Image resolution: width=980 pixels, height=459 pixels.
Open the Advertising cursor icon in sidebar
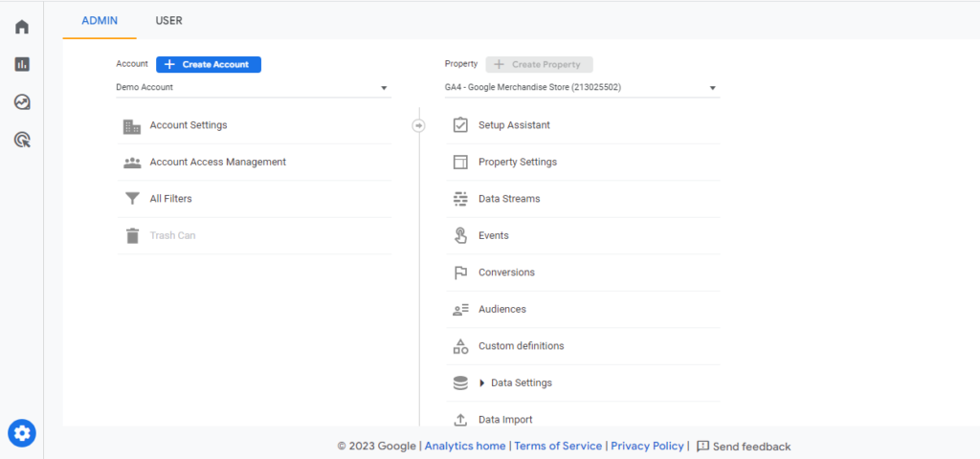tap(22, 140)
